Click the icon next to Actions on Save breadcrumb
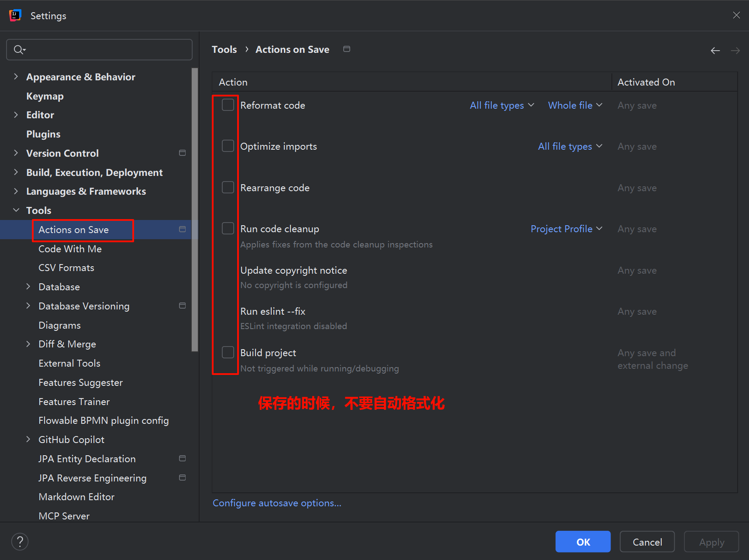 [x=347, y=49]
